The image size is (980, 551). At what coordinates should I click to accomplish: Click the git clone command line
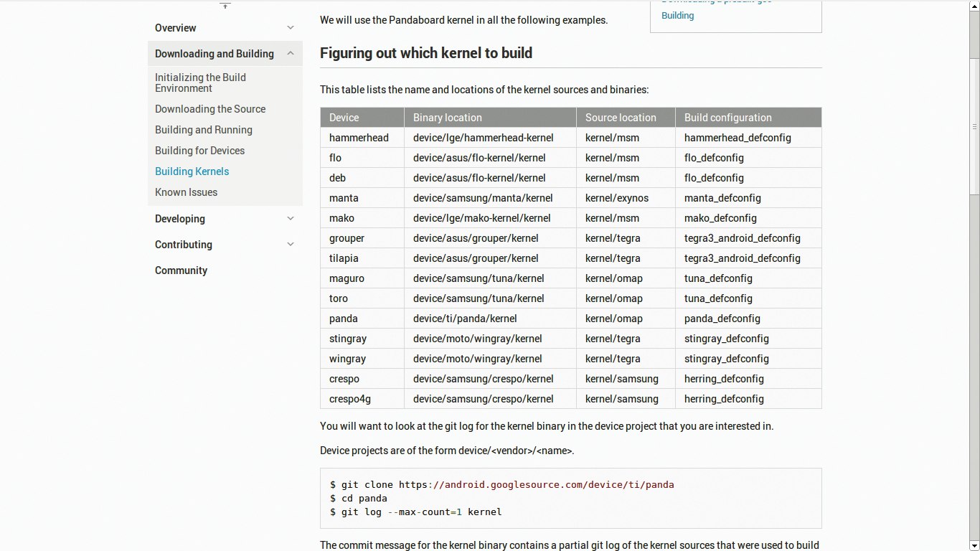[501, 484]
